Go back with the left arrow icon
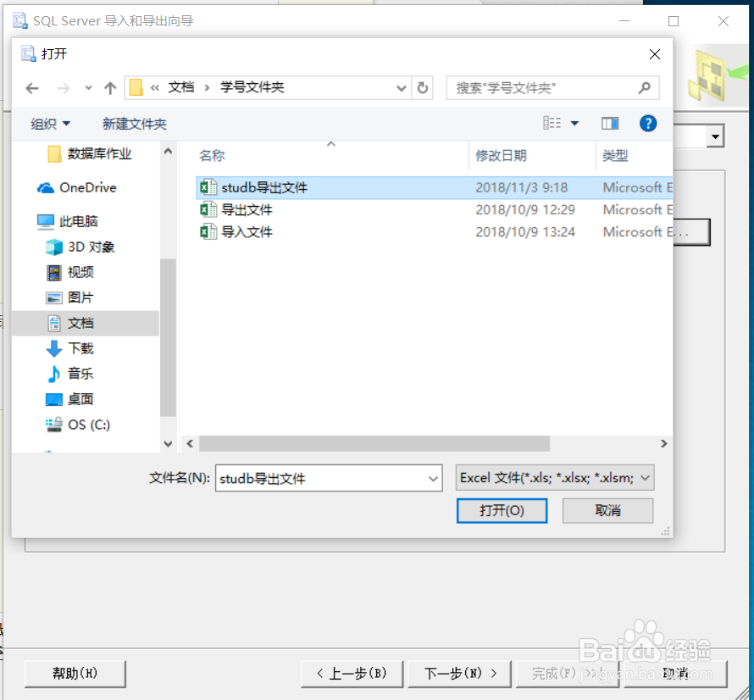Screen dimensions: 754x700 [x=32, y=88]
